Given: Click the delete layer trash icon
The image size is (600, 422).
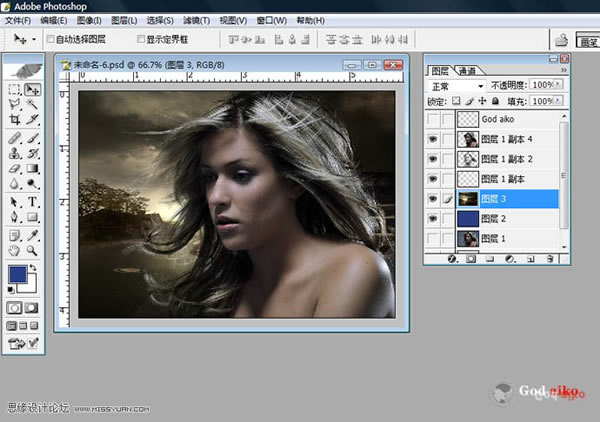Looking at the screenshot, I should (549, 258).
